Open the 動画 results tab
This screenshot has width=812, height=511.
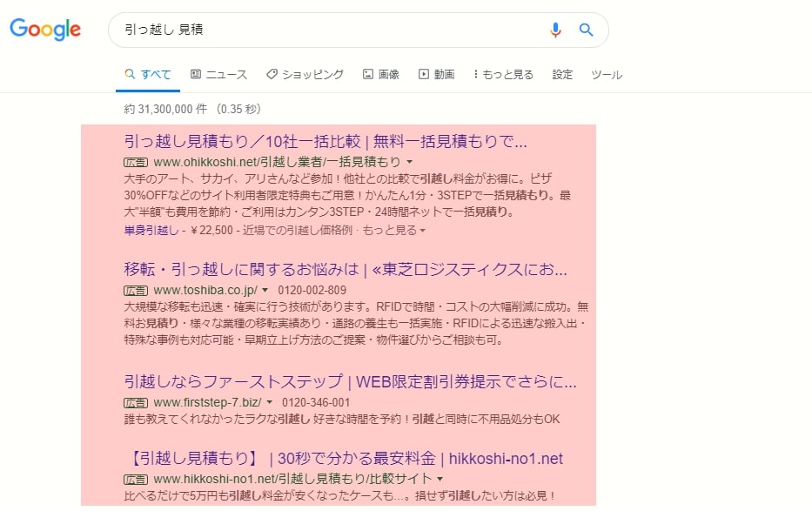pos(437,75)
